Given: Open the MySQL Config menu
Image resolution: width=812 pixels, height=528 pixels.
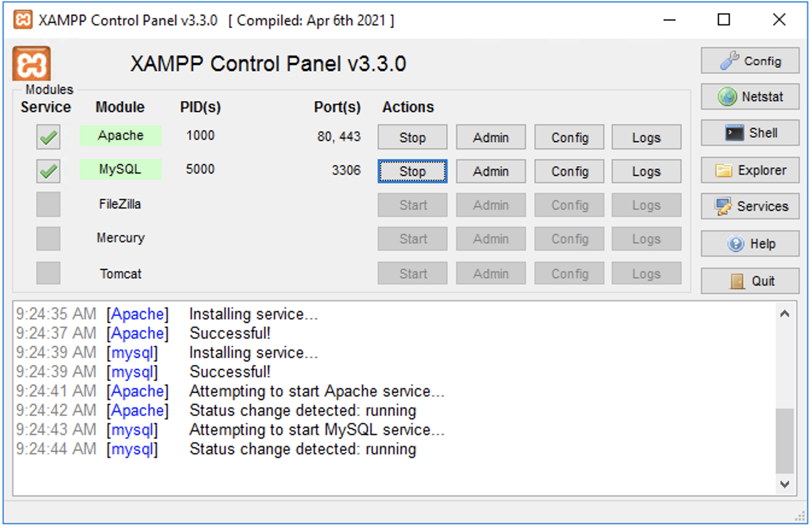Looking at the screenshot, I should coord(569,171).
